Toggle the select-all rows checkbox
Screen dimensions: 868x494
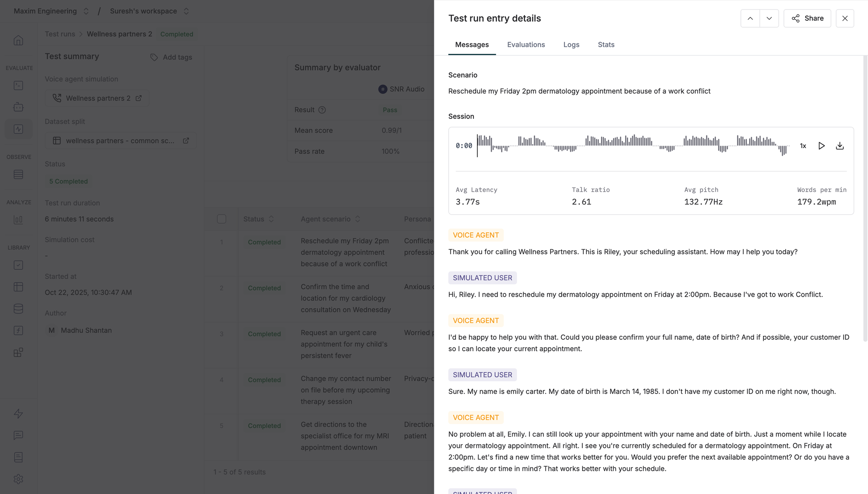pyautogui.click(x=221, y=219)
